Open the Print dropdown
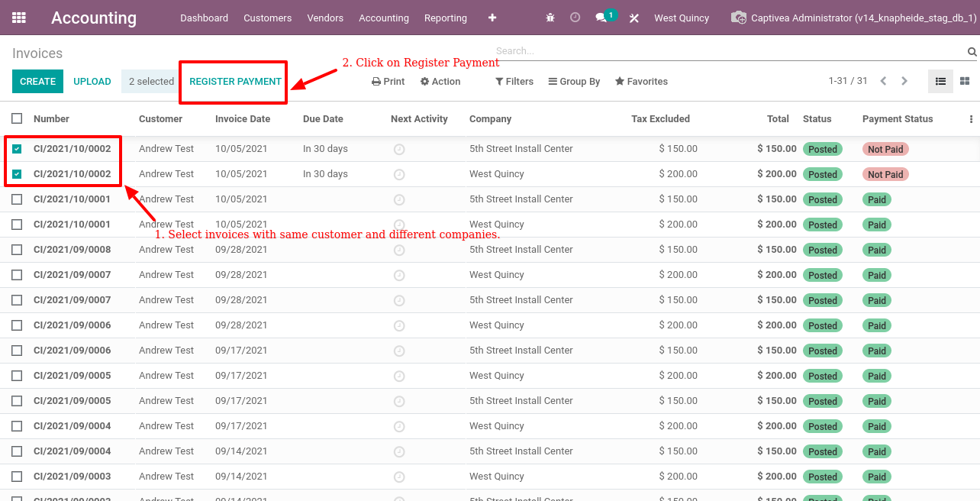This screenshot has height=501, width=980. tap(388, 82)
